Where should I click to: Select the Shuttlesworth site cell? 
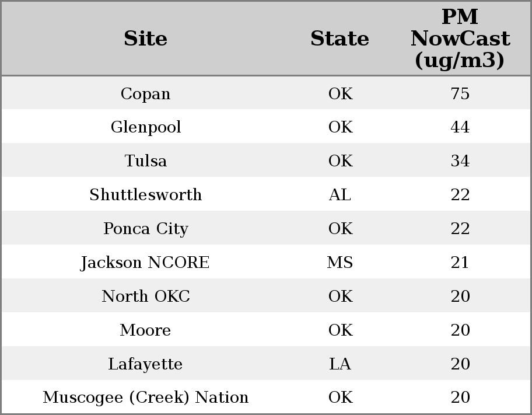coord(145,194)
